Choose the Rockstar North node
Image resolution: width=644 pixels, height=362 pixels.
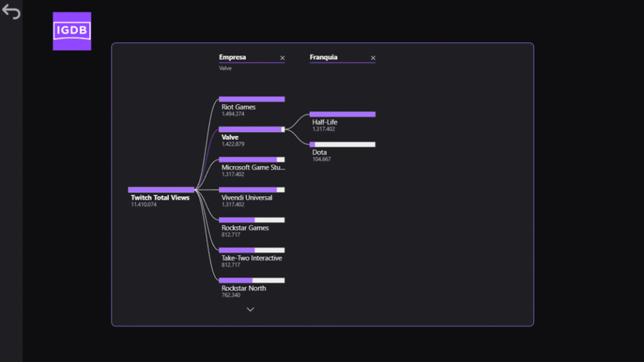(243, 288)
